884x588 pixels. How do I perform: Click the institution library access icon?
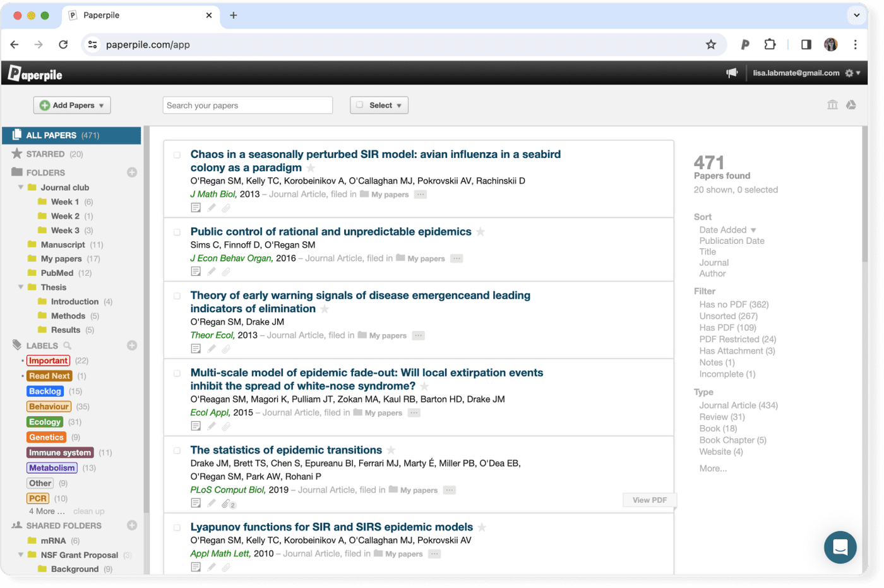coord(832,104)
